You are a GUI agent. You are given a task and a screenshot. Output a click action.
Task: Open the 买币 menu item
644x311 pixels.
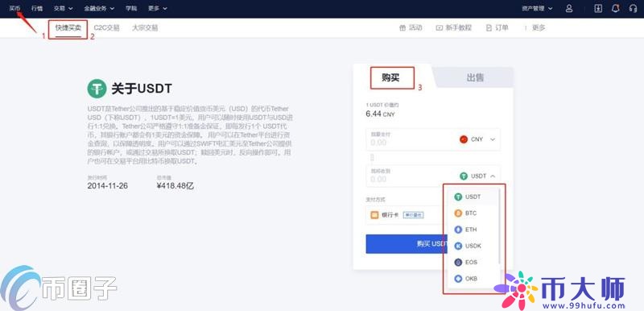pyautogui.click(x=14, y=8)
